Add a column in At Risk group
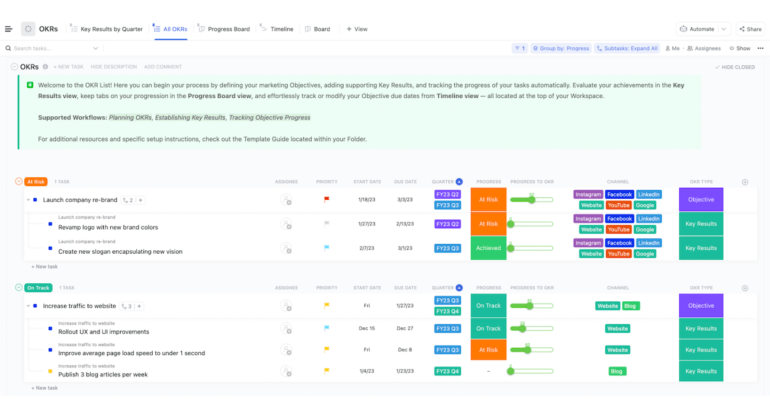The width and height of the screenshot is (770, 399). (x=745, y=182)
